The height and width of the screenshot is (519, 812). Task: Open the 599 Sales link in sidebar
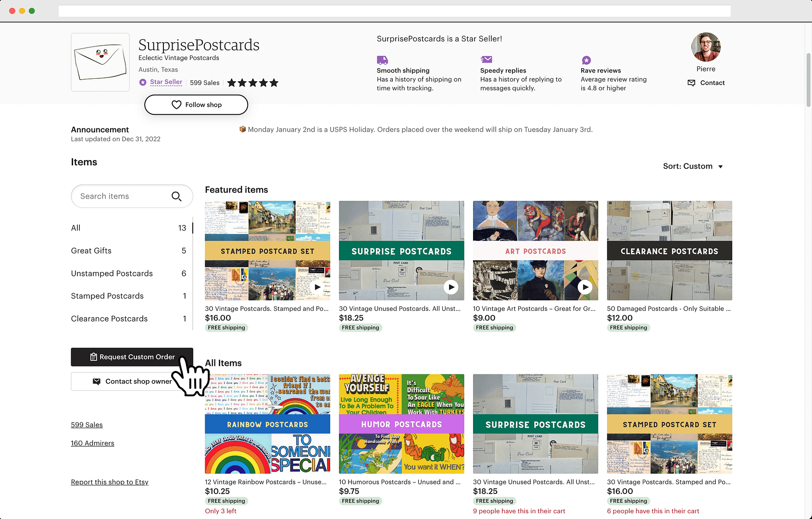(87, 425)
